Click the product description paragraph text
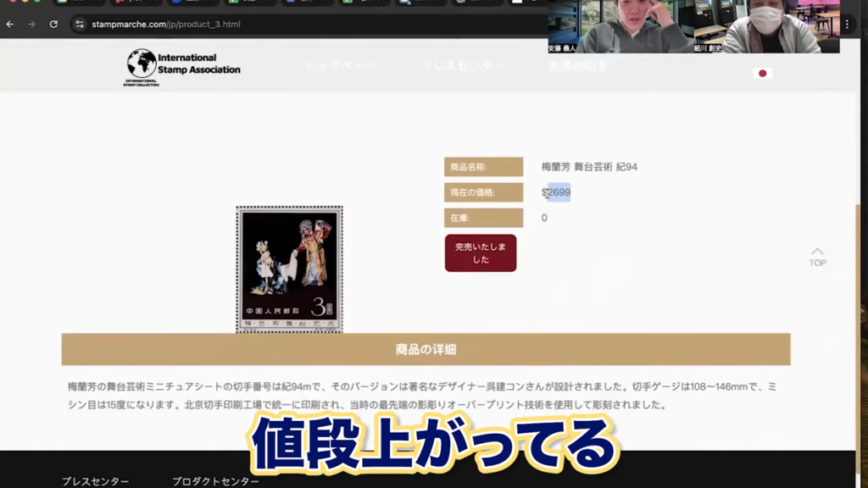This screenshot has width=868, height=488. pyautogui.click(x=422, y=396)
